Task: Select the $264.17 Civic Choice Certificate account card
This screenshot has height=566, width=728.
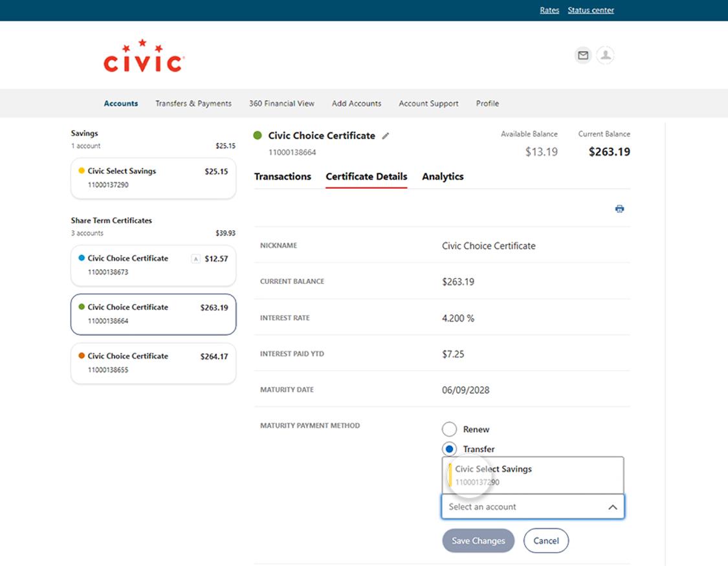Action: click(x=153, y=363)
